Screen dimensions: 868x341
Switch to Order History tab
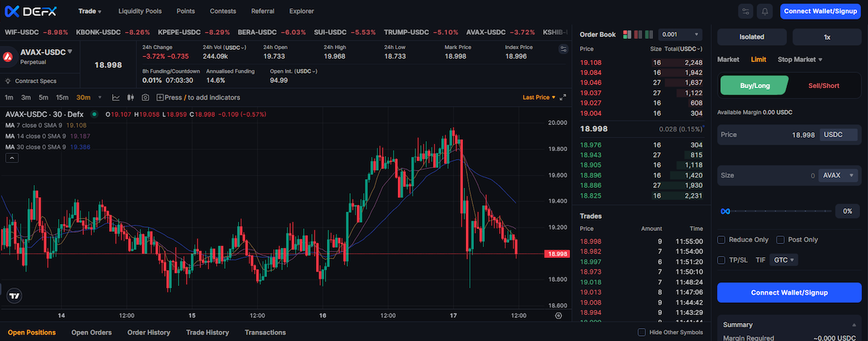[x=149, y=332]
